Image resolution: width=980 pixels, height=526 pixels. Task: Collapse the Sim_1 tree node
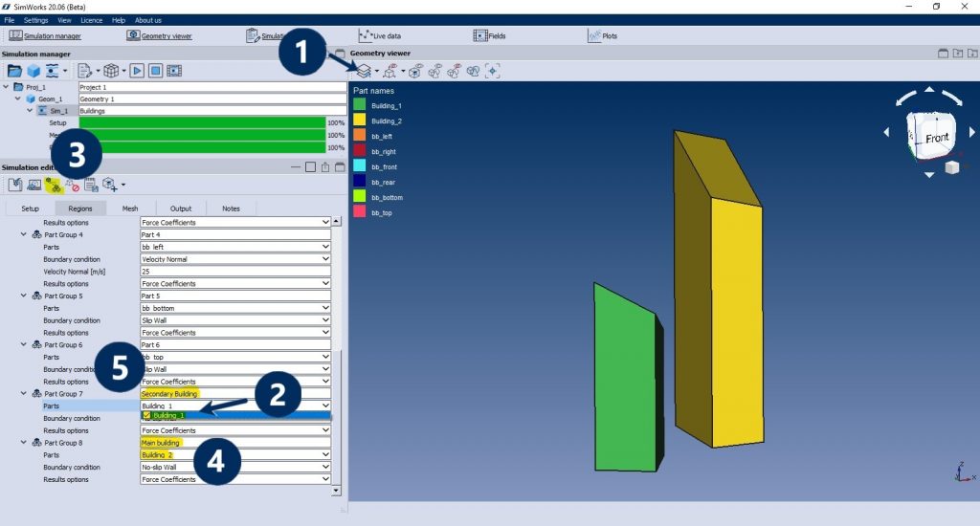click(30, 111)
